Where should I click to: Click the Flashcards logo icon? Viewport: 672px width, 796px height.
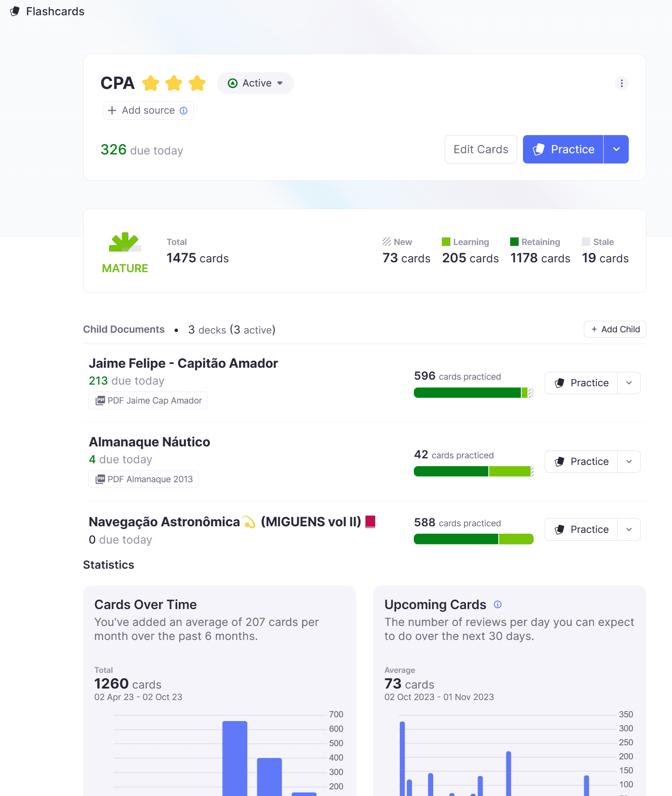click(x=15, y=11)
